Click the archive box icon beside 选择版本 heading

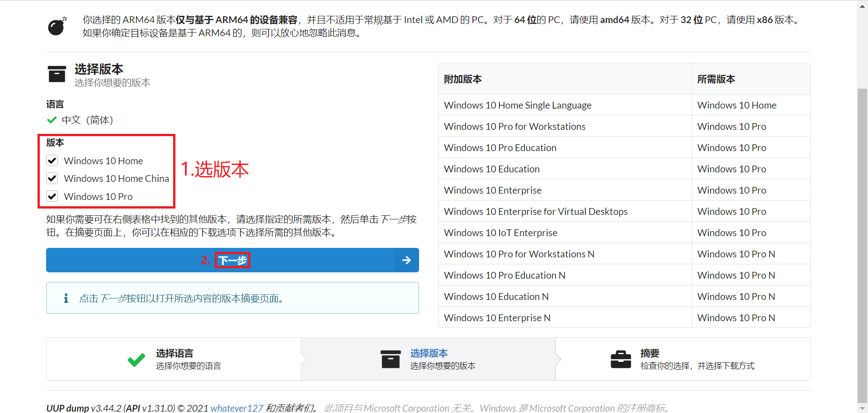tap(57, 74)
